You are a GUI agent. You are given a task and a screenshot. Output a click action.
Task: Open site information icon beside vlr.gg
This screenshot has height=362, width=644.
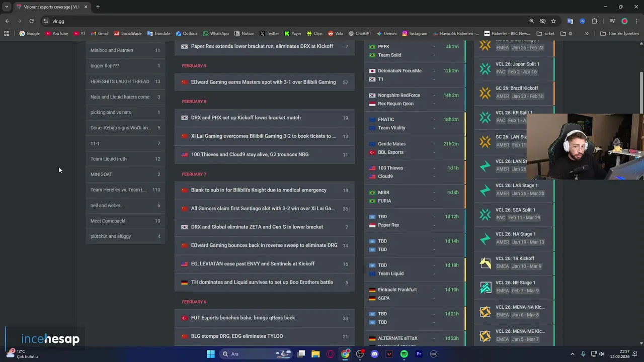(x=46, y=21)
